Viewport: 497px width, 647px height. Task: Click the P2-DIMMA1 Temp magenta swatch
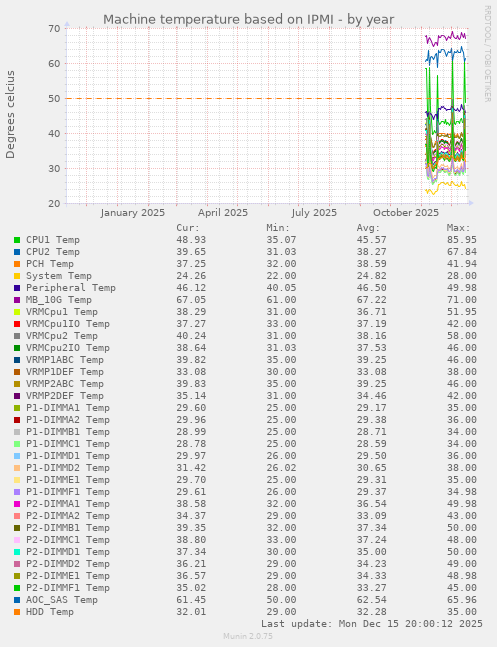[17, 504]
